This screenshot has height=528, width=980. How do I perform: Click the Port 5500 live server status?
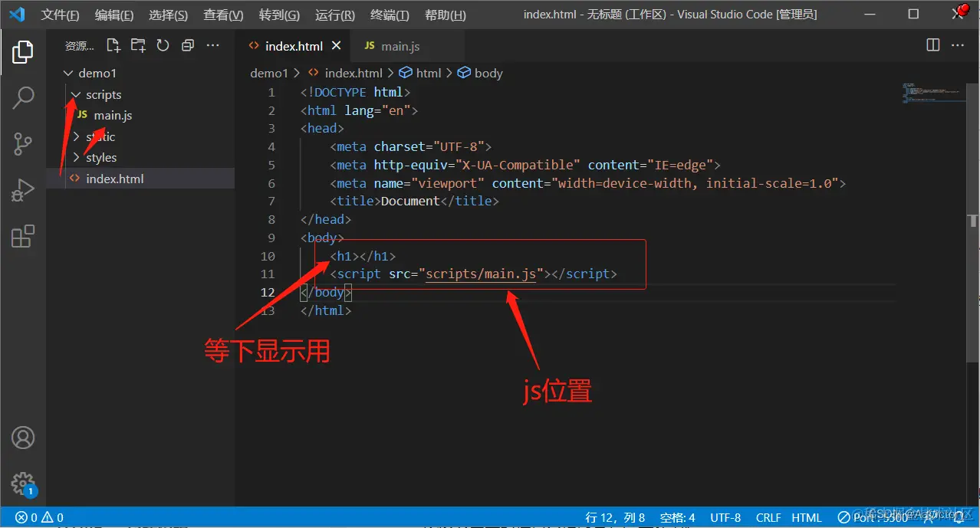873,517
